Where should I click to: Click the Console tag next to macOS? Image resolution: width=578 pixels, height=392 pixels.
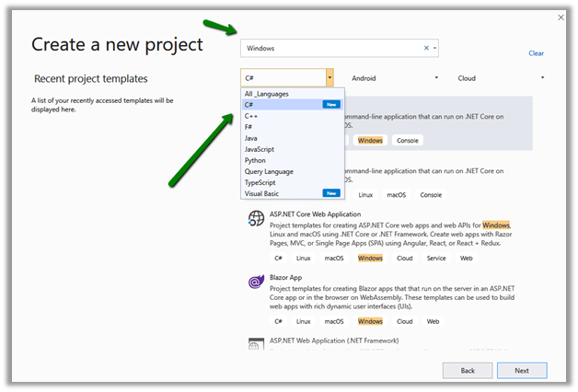point(431,195)
